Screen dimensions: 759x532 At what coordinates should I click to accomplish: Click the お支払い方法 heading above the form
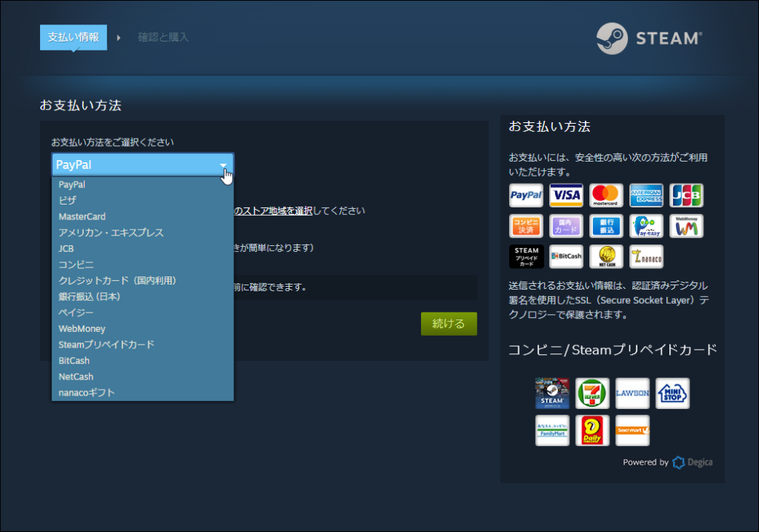(80, 105)
